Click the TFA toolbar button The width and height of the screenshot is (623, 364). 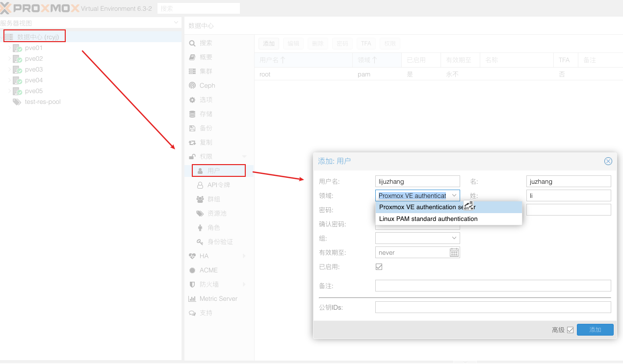click(x=366, y=44)
